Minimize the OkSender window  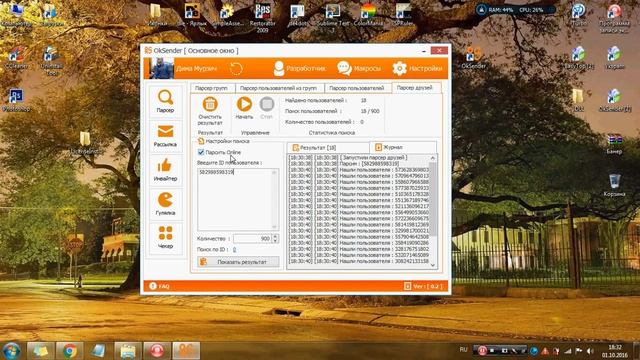(424, 51)
